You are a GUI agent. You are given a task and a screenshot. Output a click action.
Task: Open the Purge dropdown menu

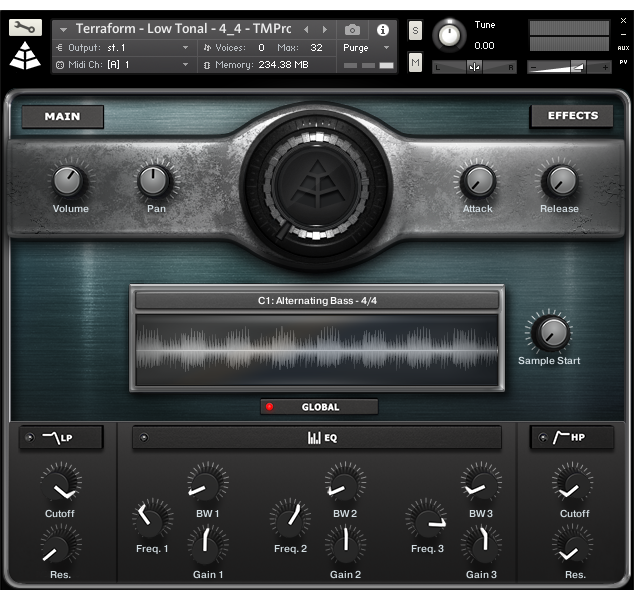tap(386, 48)
